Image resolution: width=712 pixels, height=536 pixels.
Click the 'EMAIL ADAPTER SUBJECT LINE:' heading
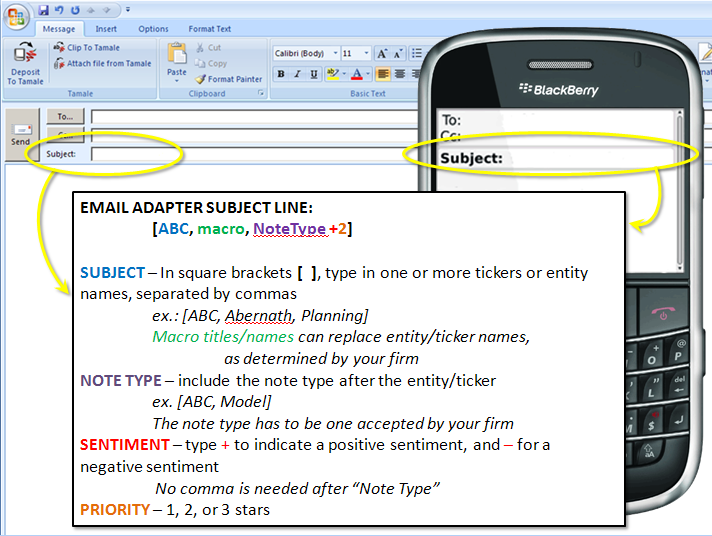coord(196,208)
